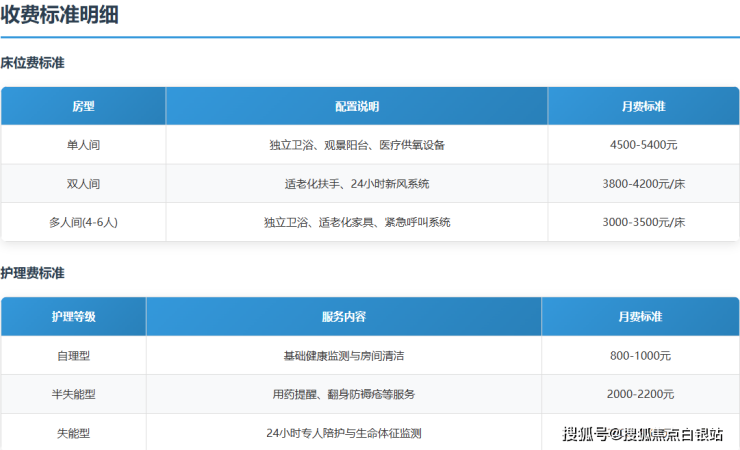Click the 房型 column header

point(83,106)
